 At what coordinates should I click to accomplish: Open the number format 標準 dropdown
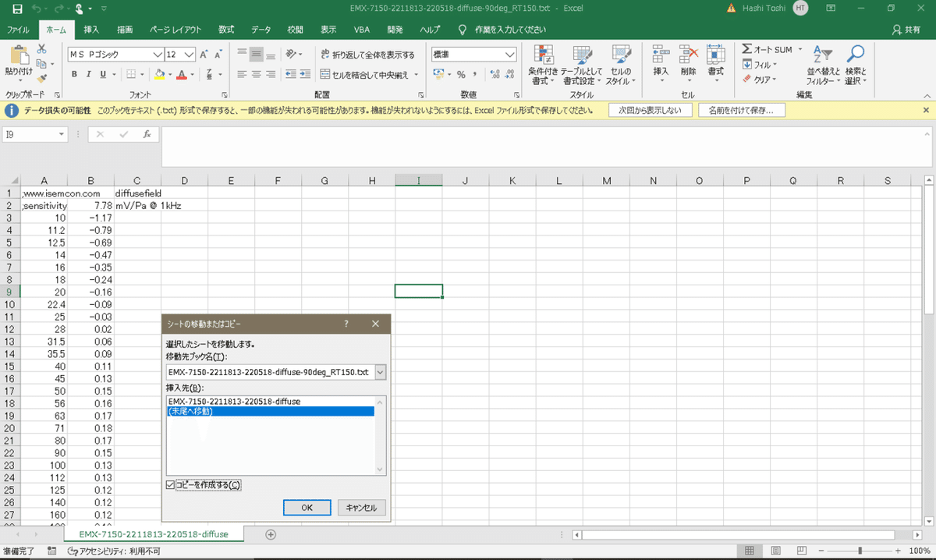coord(510,55)
